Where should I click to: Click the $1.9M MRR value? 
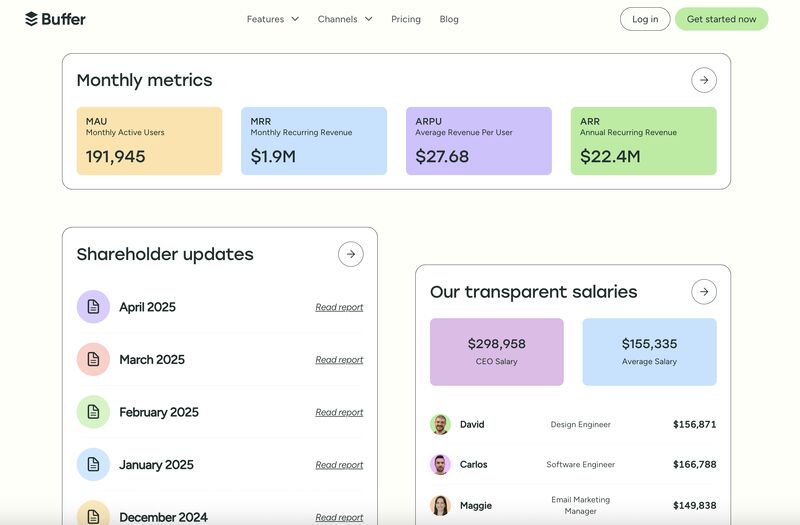click(273, 157)
